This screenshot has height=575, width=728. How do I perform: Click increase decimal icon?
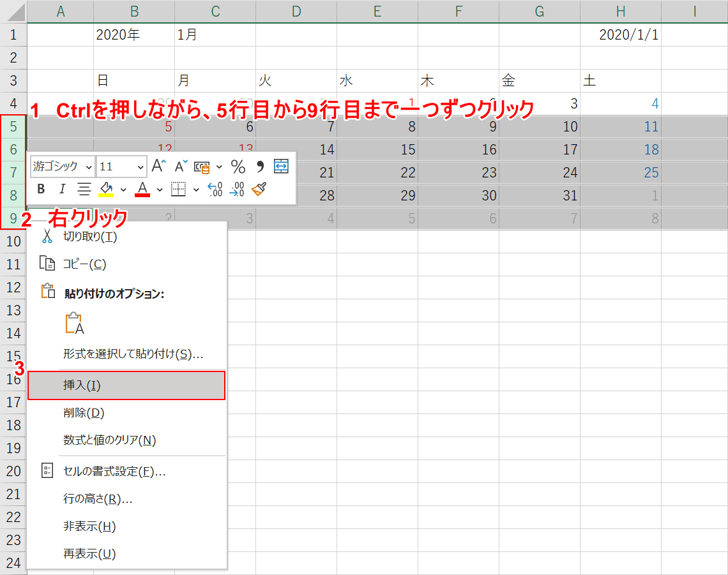(215, 189)
